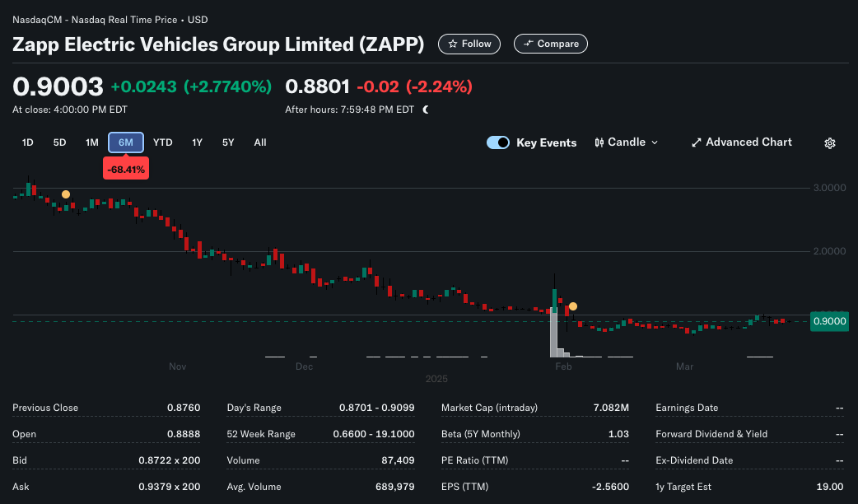Screen dimensions: 858x504
Task: Select the All range tab
Action: (x=260, y=142)
